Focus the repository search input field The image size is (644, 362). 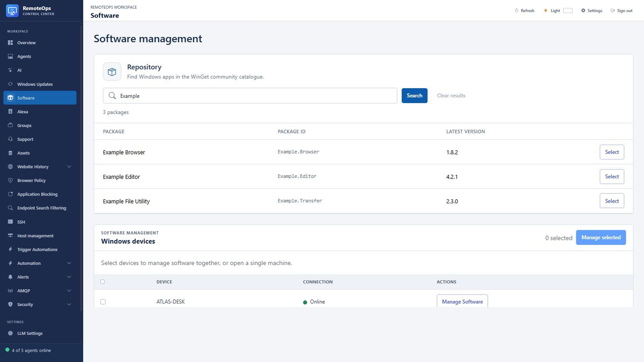(250, 96)
